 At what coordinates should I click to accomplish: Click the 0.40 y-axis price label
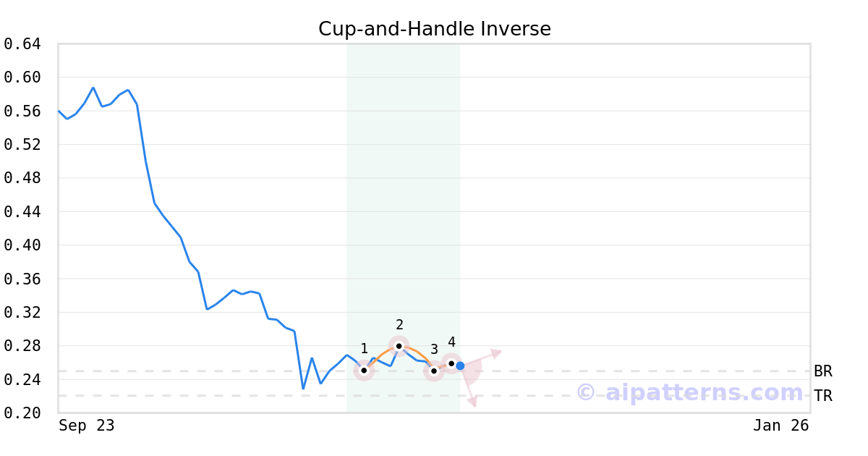22,245
